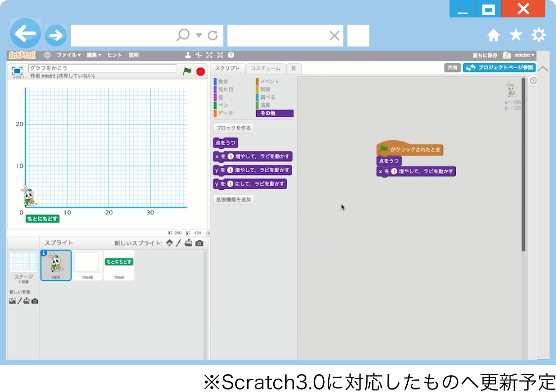Select the shrink sprite tool
The height and width of the screenshot is (392, 556).
[x=220, y=55]
